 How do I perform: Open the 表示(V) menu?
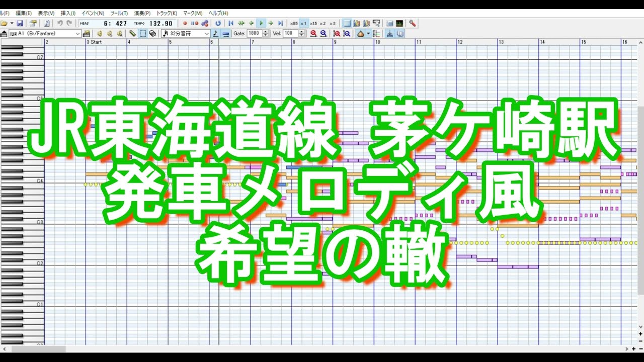46,13
